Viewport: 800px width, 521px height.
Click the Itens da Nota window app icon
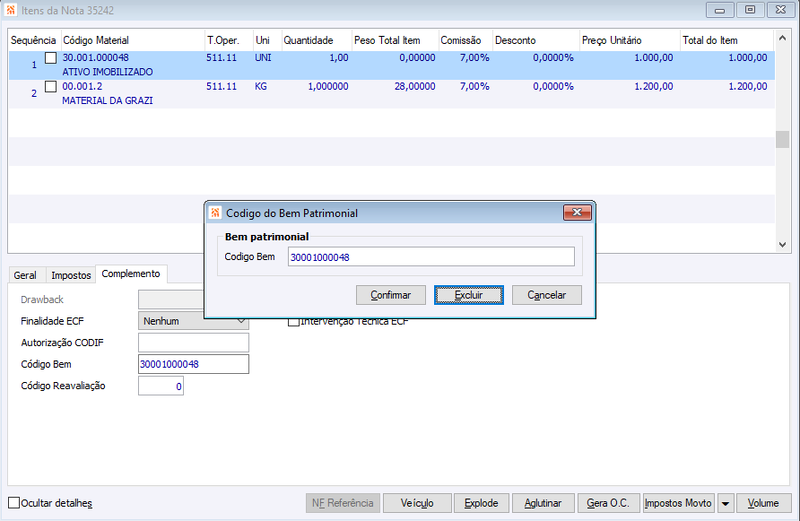(11, 10)
